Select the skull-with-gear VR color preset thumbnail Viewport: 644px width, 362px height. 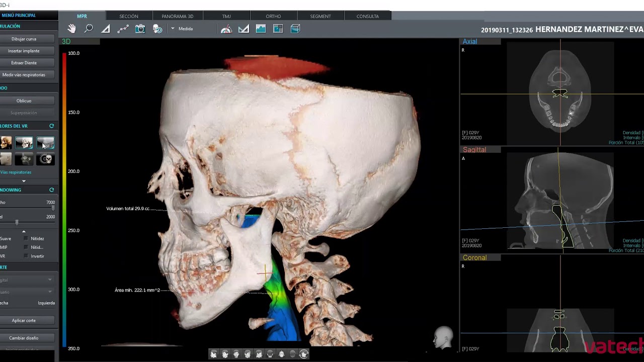coord(45,159)
